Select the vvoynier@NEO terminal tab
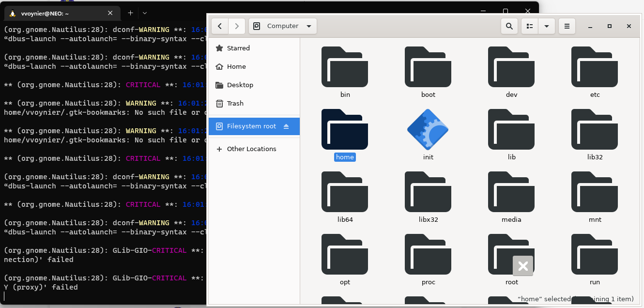This screenshot has height=308, width=644. [58, 13]
